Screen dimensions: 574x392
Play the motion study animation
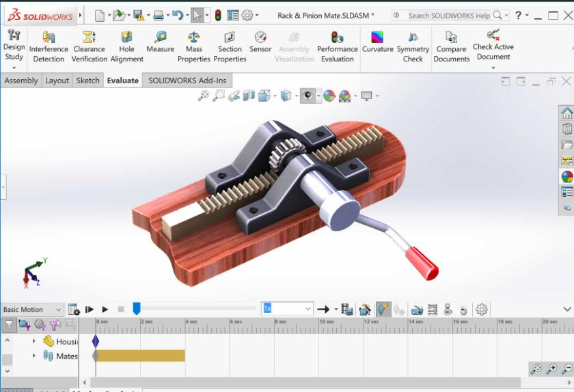point(105,309)
